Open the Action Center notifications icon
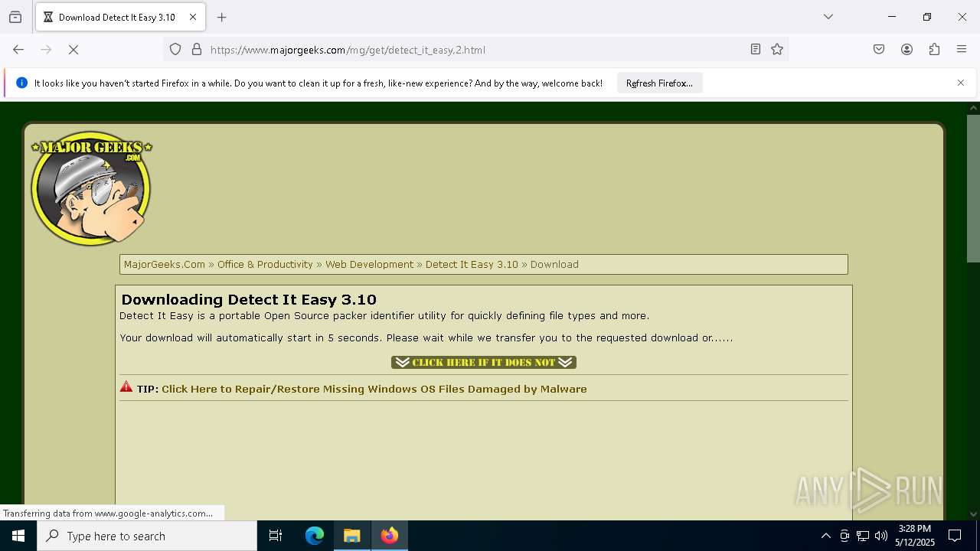The image size is (980, 551). [x=955, y=536]
